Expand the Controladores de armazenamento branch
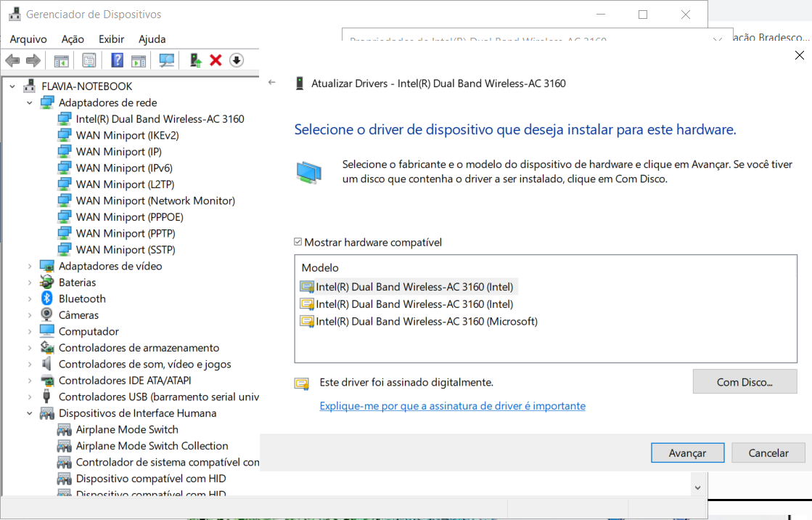The width and height of the screenshot is (812, 520). pyautogui.click(x=30, y=348)
